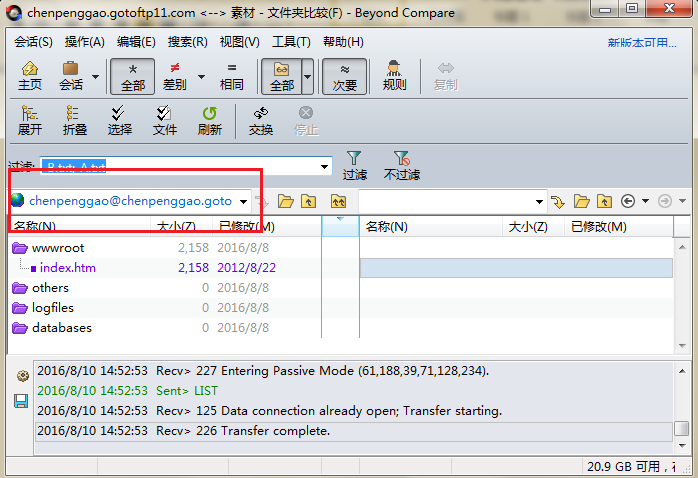This screenshot has height=478, width=698.
Task: Click the right pane browse folder icon
Action: (581, 202)
